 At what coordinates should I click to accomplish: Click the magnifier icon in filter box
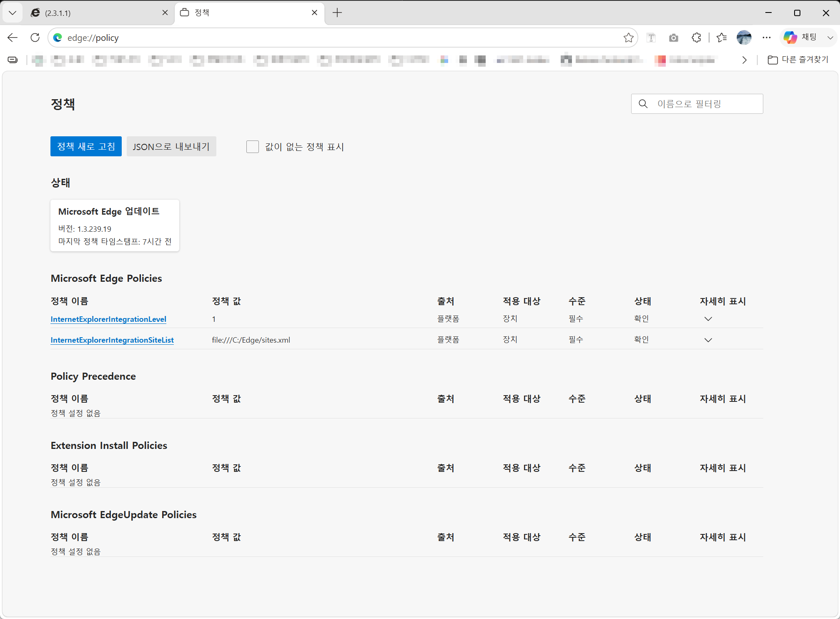643,104
